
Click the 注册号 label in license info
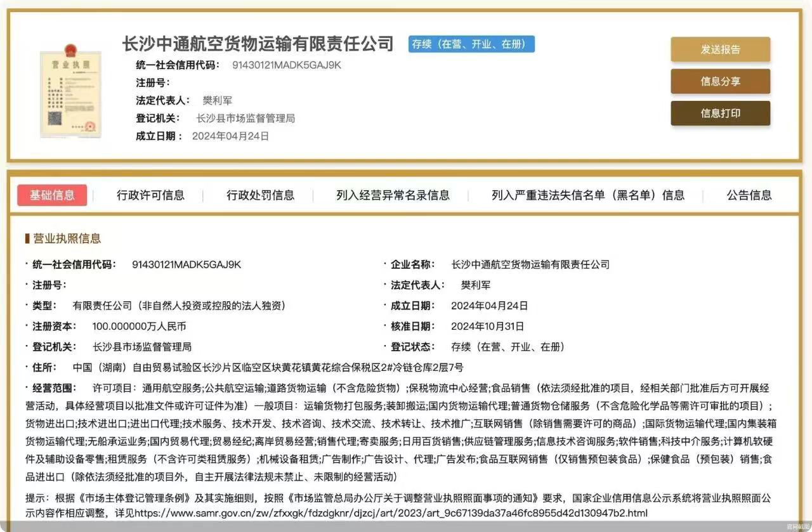coord(49,285)
